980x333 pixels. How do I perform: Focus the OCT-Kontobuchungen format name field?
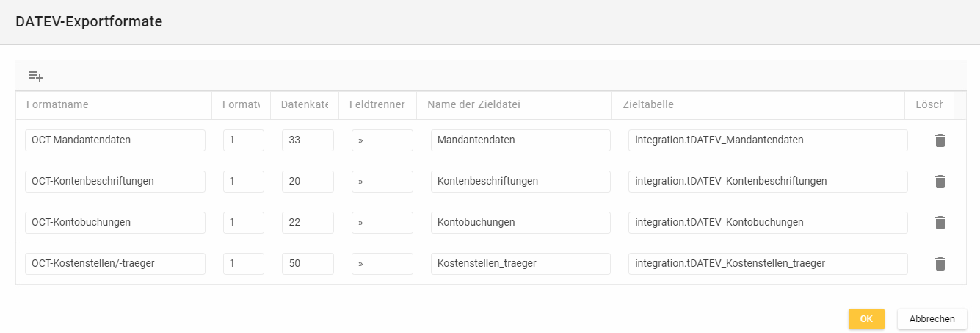tap(115, 223)
